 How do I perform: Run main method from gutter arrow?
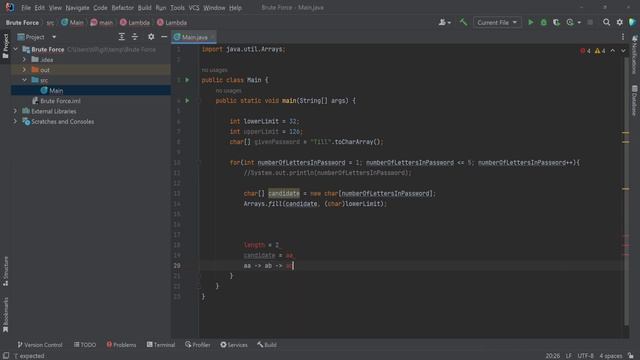(x=187, y=100)
